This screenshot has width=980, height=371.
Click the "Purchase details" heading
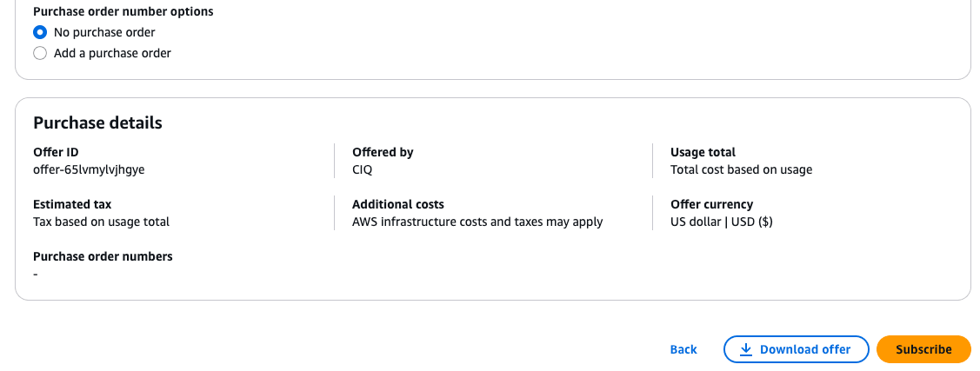97,123
